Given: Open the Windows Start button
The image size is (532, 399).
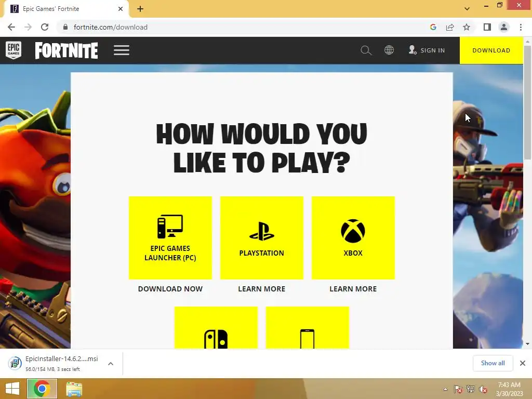Looking at the screenshot, I should point(12,389).
